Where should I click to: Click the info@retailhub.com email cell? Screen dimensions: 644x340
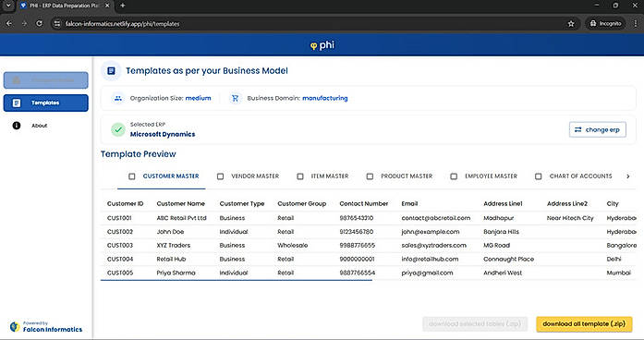(x=430, y=259)
